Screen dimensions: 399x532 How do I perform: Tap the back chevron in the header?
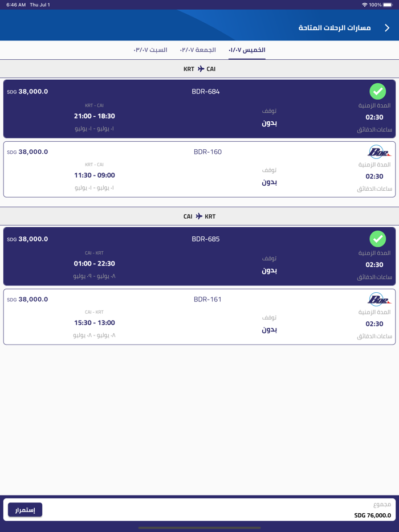pos(387,28)
